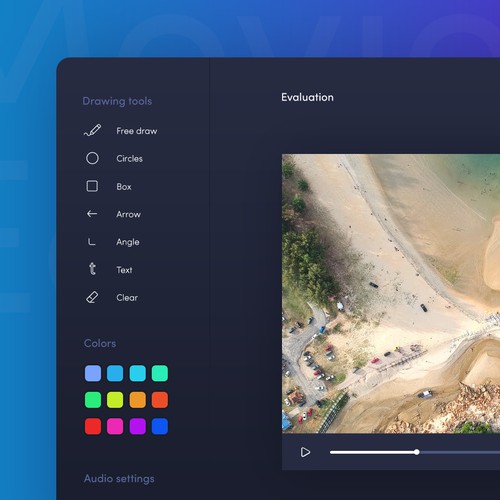Image resolution: width=500 pixels, height=500 pixels.
Task: Pick the royal blue color swatch
Action: [x=160, y=426]
